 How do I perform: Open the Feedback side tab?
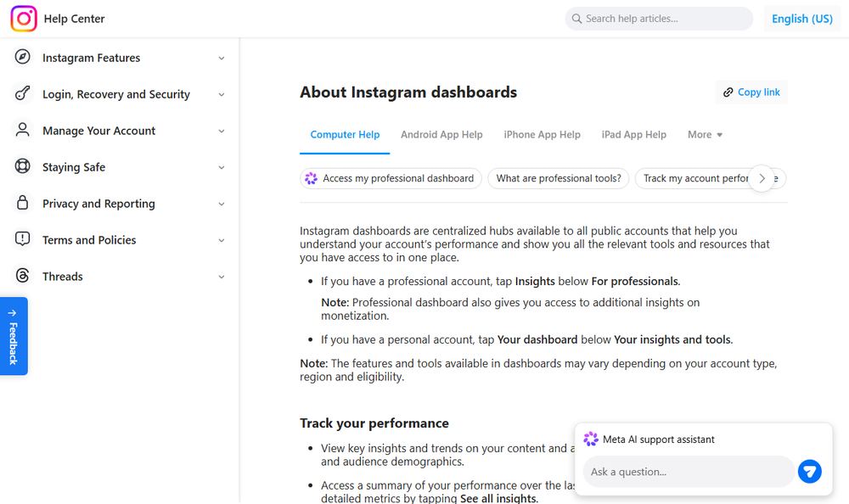(14, 336)
